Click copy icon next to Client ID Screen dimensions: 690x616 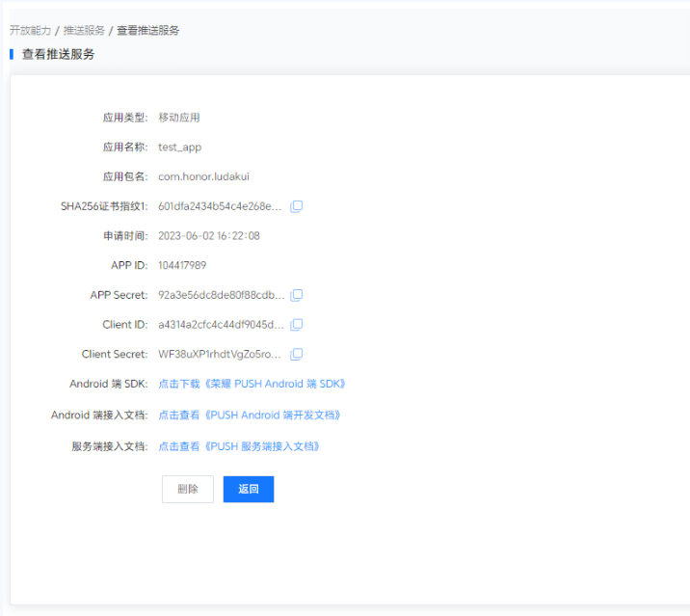[x=297, y=325]
